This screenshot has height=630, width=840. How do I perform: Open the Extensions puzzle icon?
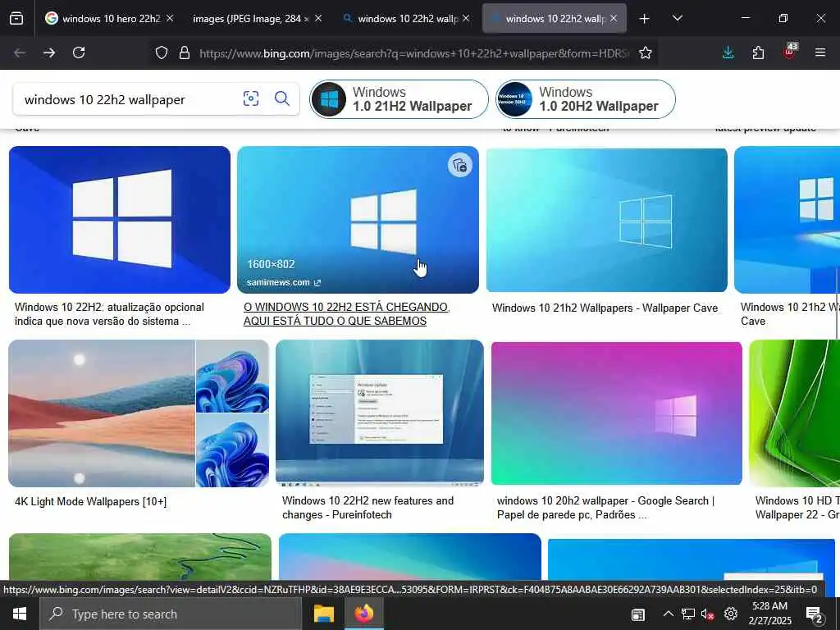coord(758,52)
